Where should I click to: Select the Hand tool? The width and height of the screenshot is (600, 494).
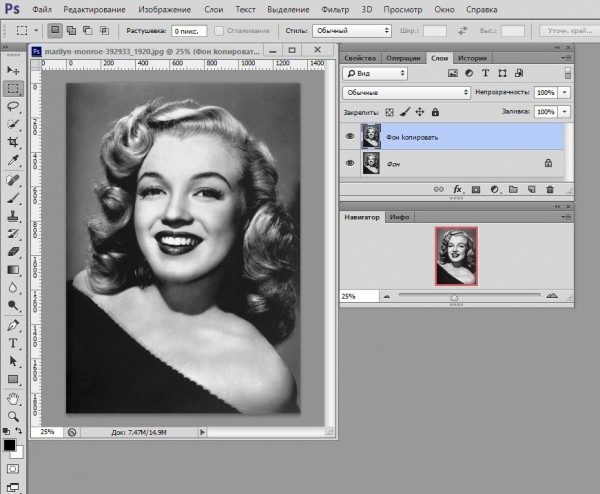click(x=13, y=397)
